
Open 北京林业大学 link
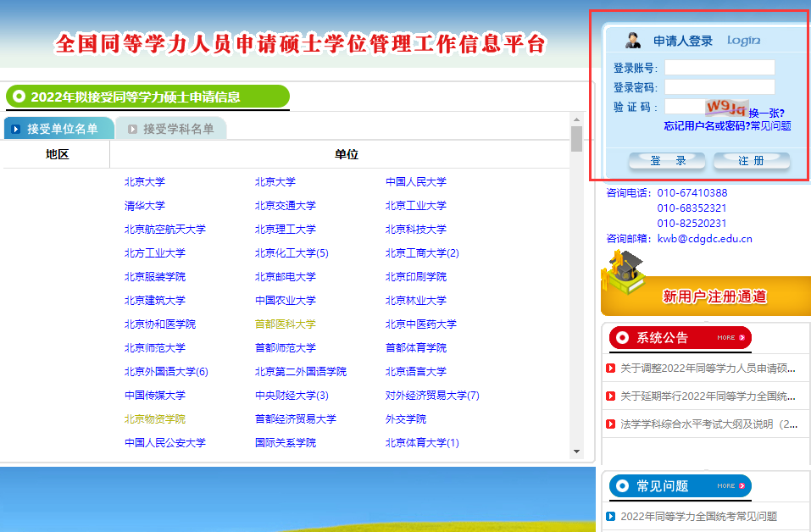pos(416,301)
